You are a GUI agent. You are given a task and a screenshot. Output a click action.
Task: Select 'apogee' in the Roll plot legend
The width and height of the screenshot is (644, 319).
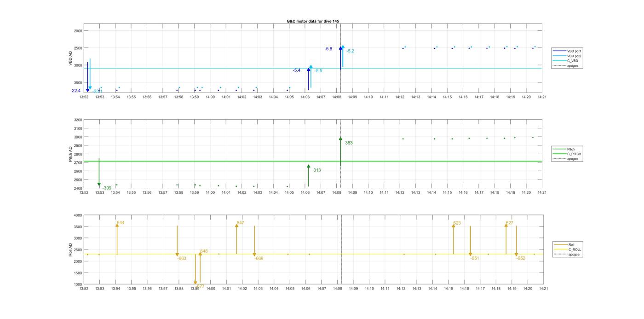(x=568, y=254)
